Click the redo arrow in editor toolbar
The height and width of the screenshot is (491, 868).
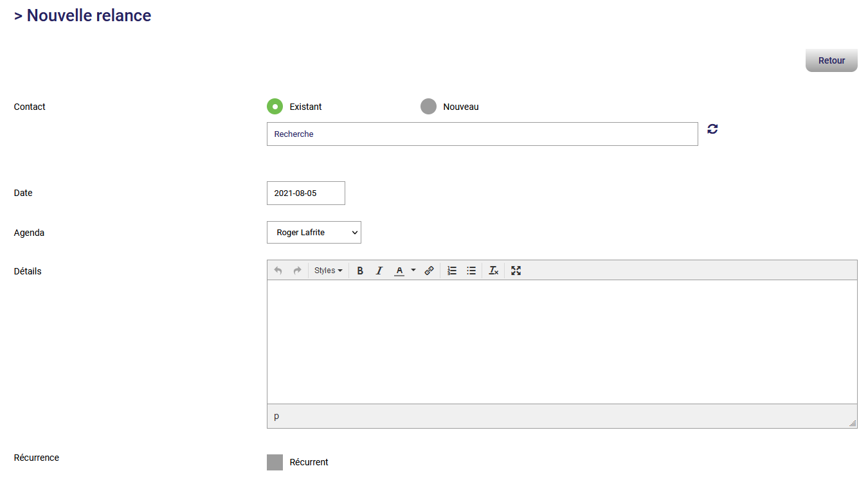tap(297, 271)
